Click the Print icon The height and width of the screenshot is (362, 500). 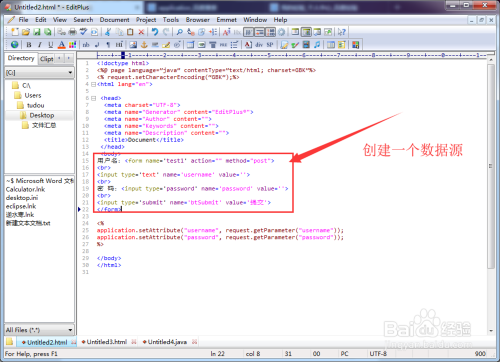tap(72, 32)
